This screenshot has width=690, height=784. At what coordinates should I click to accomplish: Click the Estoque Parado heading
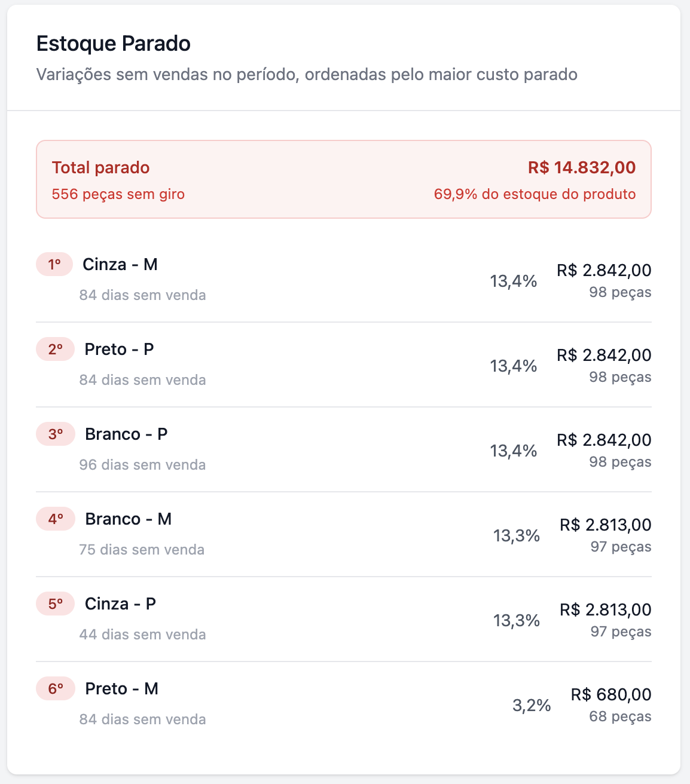[x=114, y=44]
